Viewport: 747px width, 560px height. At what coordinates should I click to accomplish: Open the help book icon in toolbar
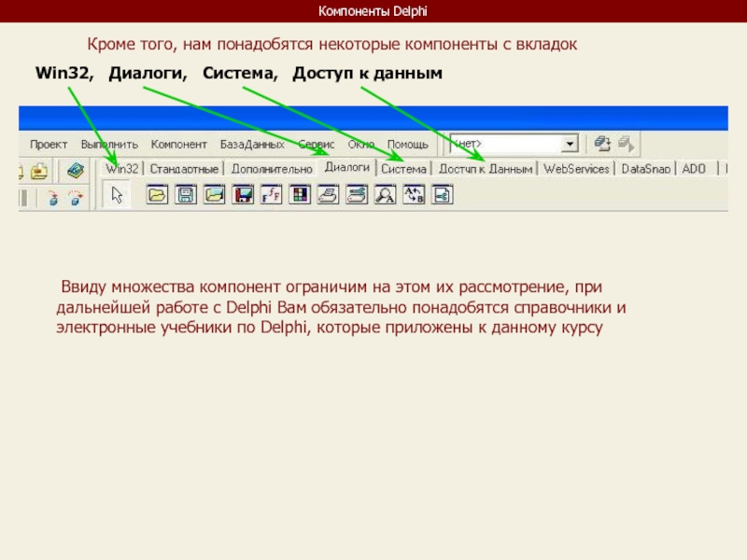coord(75,170)
